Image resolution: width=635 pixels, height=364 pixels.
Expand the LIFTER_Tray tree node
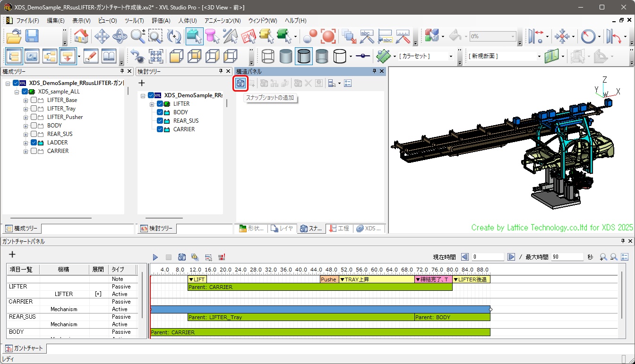tap(26, 109)
